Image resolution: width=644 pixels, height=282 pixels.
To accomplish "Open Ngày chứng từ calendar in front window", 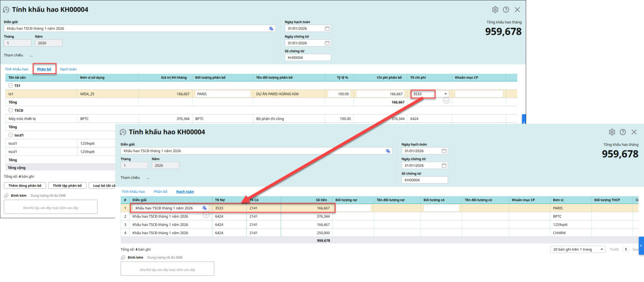I will point(444,165).
